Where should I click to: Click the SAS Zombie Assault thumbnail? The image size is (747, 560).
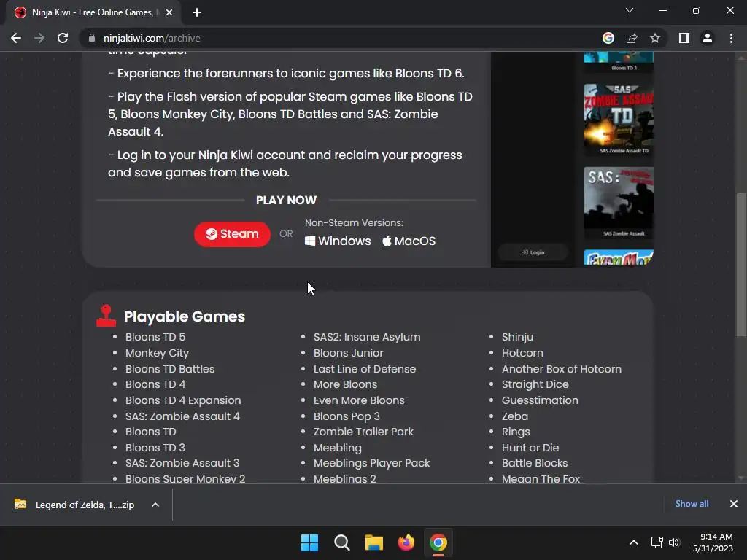619,203
